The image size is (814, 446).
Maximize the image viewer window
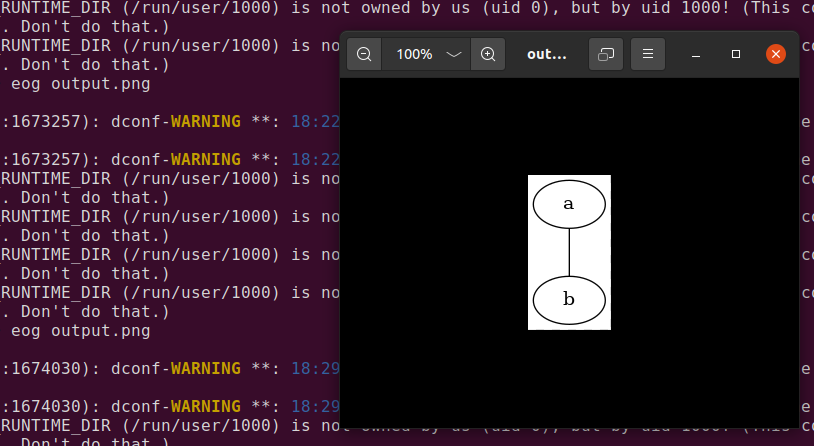[x=736, y=54]
